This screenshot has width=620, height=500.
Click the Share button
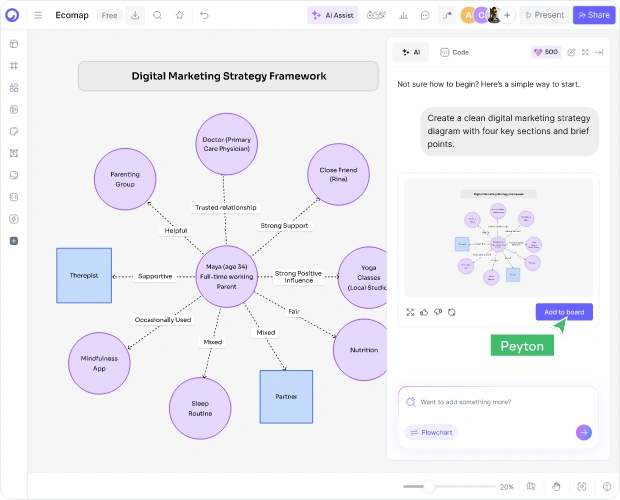[594, 15]
